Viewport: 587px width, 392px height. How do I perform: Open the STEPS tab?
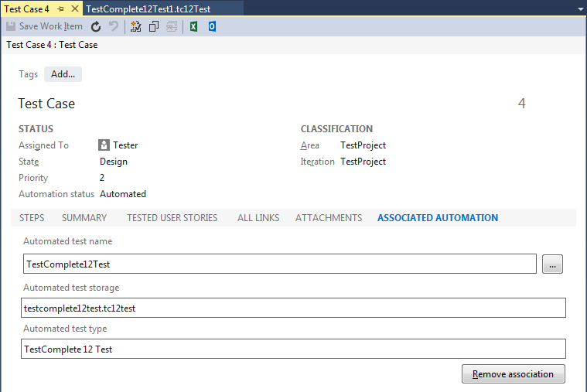(x=32, y=218)
